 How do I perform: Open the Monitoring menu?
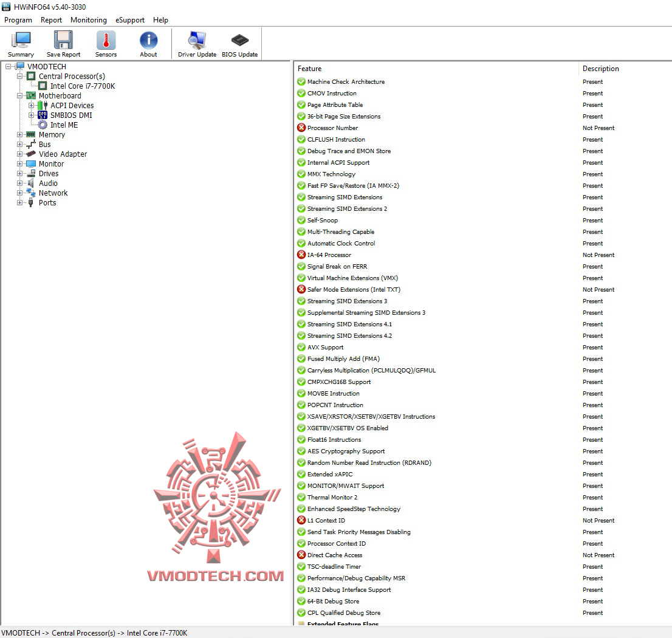click(88, 19)
